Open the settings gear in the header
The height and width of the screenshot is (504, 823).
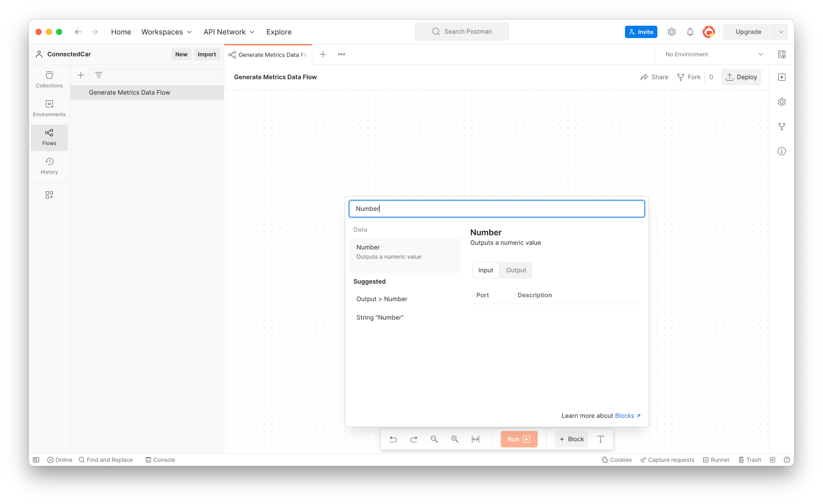[672, 32]
